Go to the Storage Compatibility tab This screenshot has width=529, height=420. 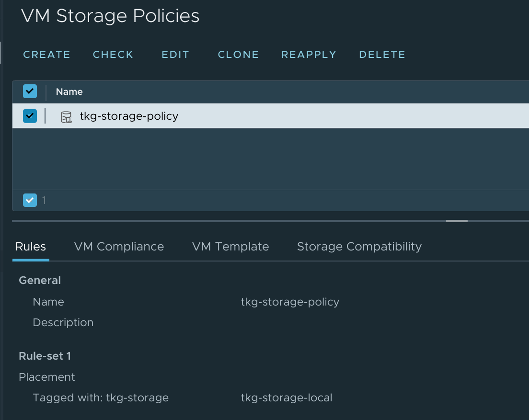[x=359, y=247]
